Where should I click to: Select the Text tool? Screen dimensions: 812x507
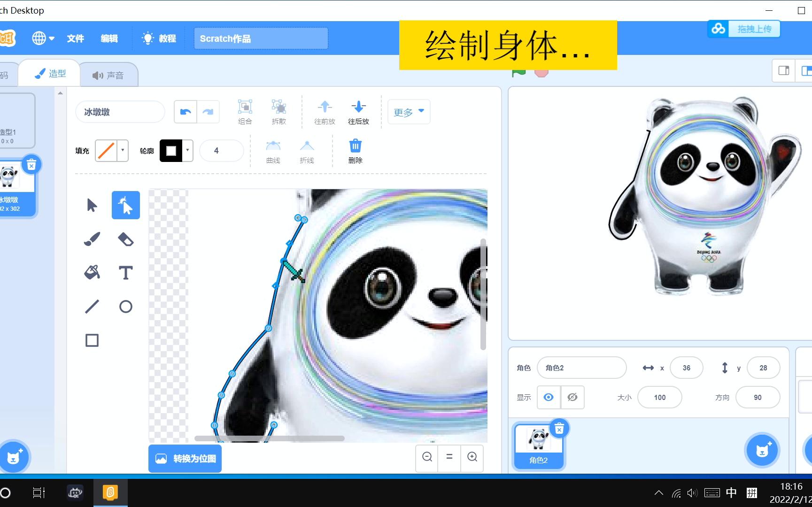(125, 273)
